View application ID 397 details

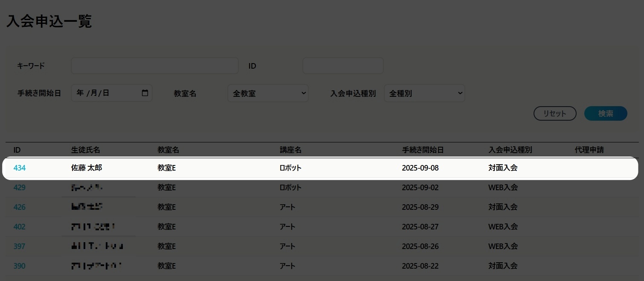20,246
